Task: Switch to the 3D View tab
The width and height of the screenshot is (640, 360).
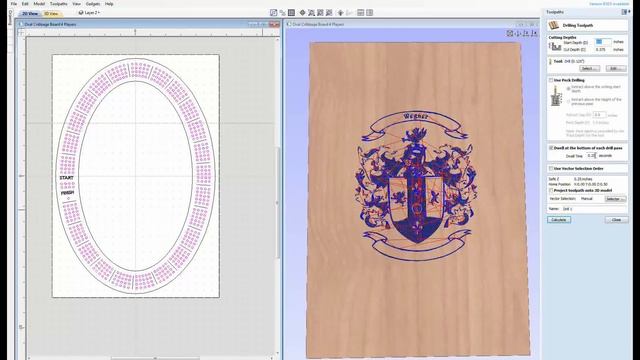Action: pyautogui.click(x=51, y=13)
